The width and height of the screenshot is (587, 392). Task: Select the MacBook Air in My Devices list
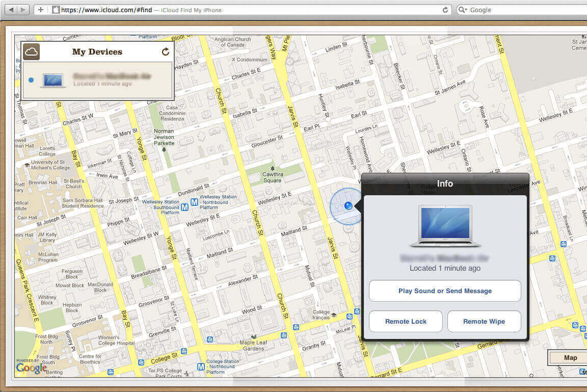[97, 80]
